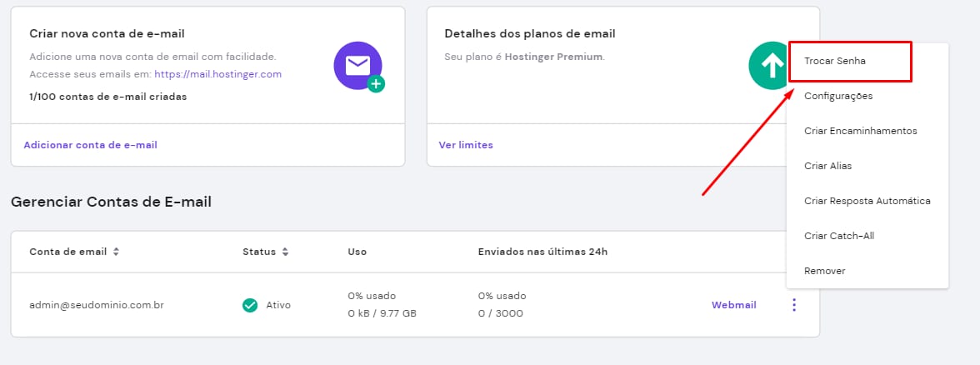Open Ver limites link

pyautogui.click(x=466, y=145)
